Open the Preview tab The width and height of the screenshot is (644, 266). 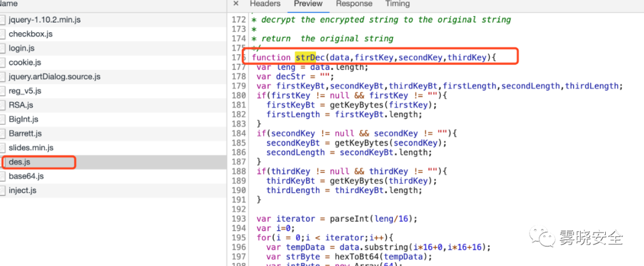tap(308, 4)
